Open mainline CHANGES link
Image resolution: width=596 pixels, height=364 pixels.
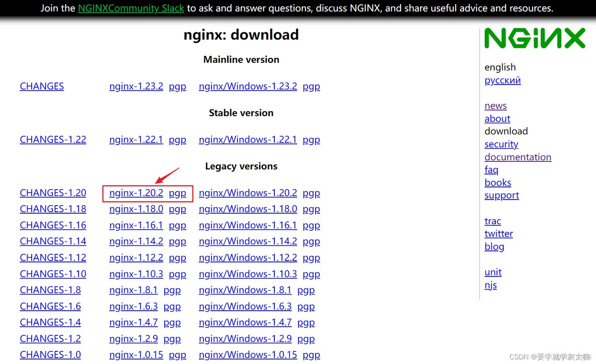coord(42,86)
